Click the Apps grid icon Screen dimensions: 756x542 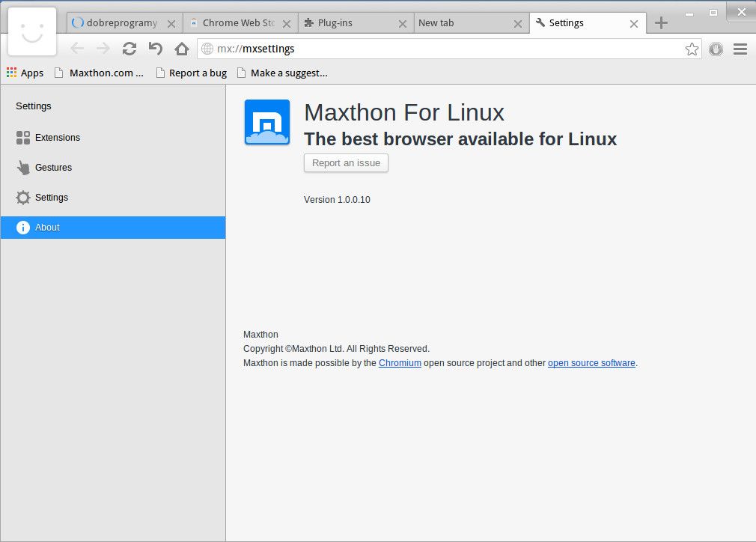point(11,73)
